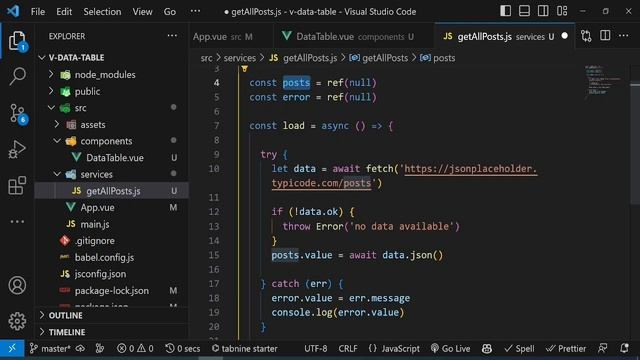Open the Selection menu
The height and width of the screenshot is (360, 640).
click(x=102, y=11)
